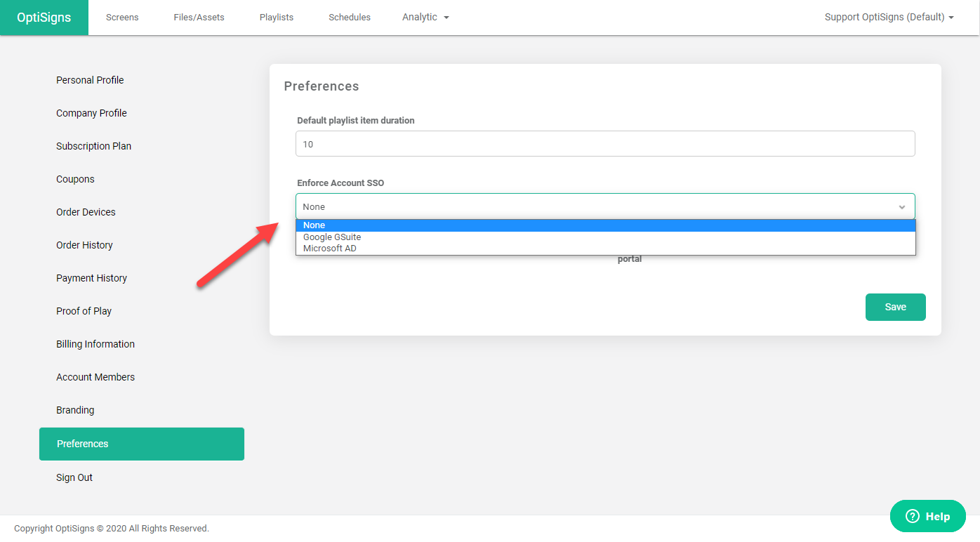Viewport: 980px width, 542px height.
Task: Click the Preferences heading text
Action: [322, 86]
